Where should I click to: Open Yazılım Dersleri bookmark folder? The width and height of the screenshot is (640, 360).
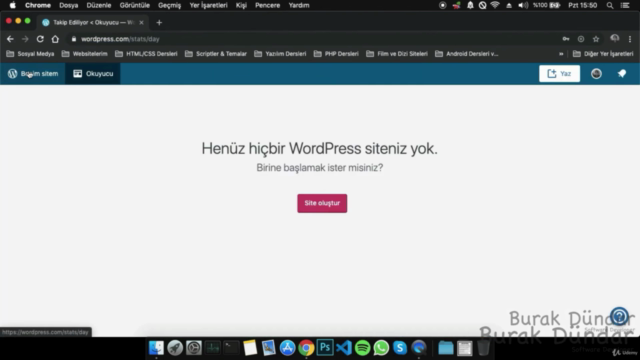[x=280, y=53]
